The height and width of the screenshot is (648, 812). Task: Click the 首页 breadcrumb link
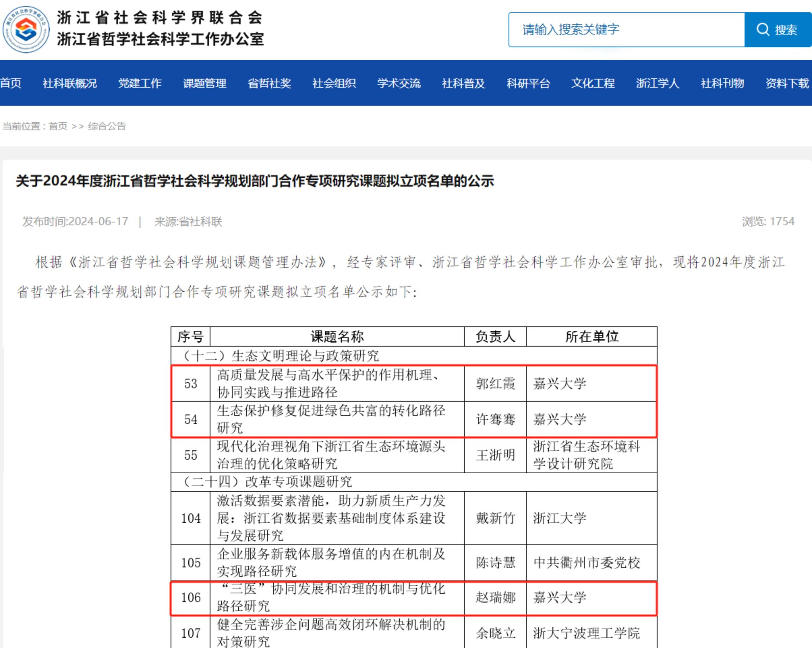point(58,126)
